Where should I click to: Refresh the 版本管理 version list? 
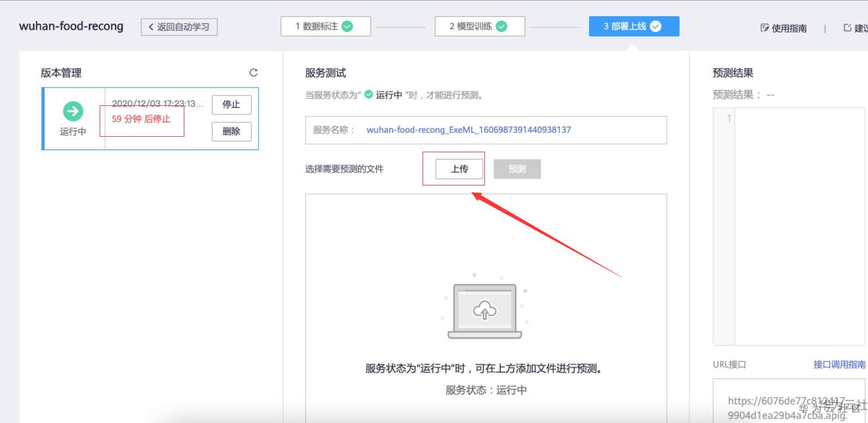click(x=254, y=73)
